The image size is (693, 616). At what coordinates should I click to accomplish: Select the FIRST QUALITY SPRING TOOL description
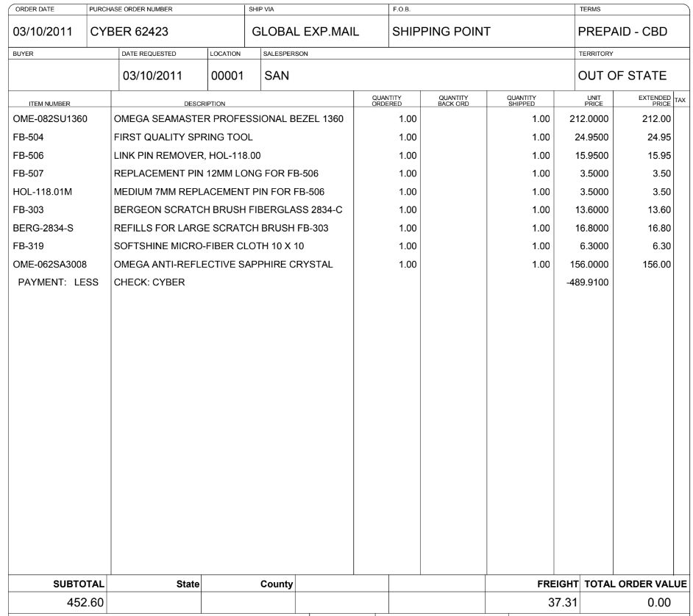coord(183,137)
